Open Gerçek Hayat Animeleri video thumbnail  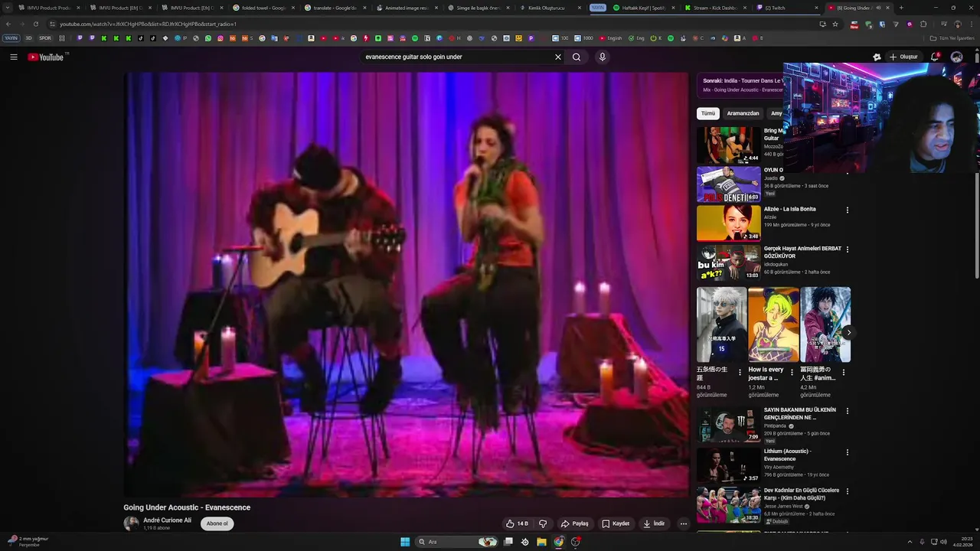(728, 262)
